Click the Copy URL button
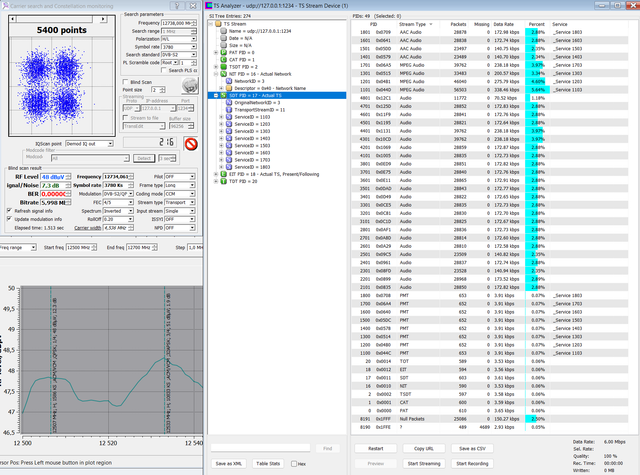This screenshot has height=475, width=640. point(424,448)
